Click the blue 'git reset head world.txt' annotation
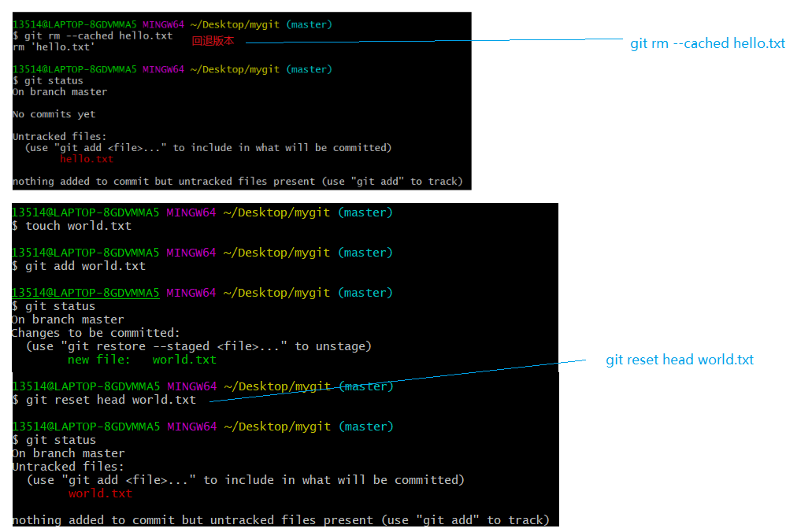Screen dimensions: 786x532 pyautogui.click(x=679, y=360)
